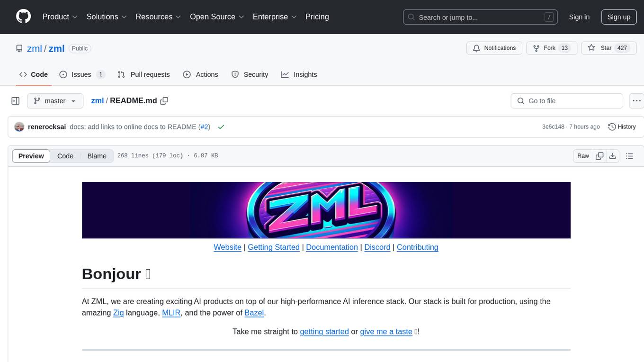
Task: Open the Security tab
Action: click(250, 74)
